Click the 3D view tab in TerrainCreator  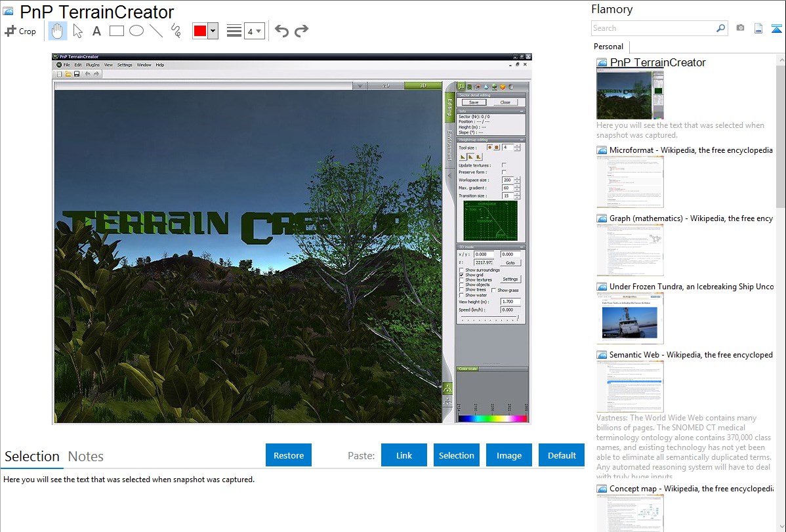[x=423, y=86]
